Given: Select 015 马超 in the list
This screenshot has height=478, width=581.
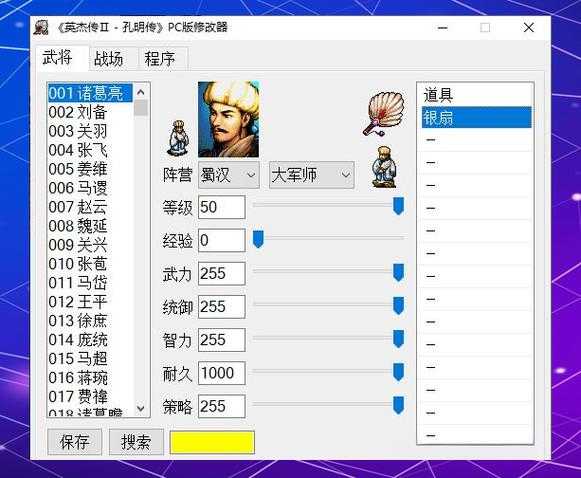Looking at the screenshot, I should 90,358.
